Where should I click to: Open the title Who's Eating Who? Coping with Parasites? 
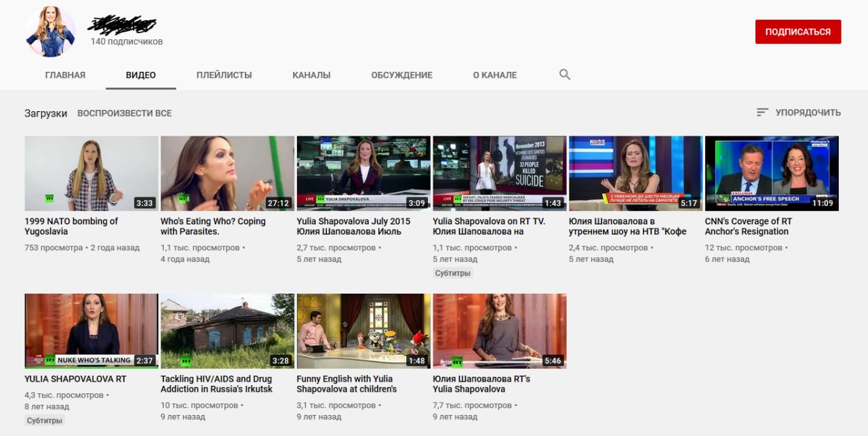[213, 226]
